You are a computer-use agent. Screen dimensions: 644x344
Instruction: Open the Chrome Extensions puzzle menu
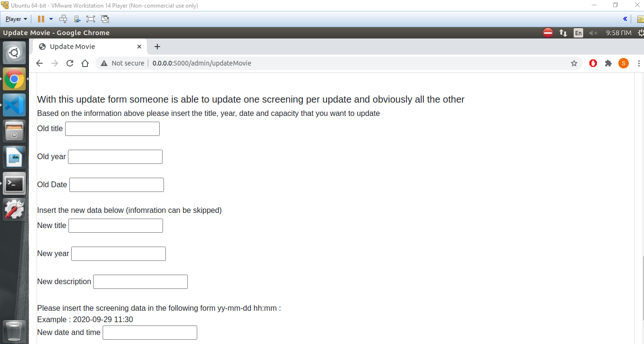608,63
